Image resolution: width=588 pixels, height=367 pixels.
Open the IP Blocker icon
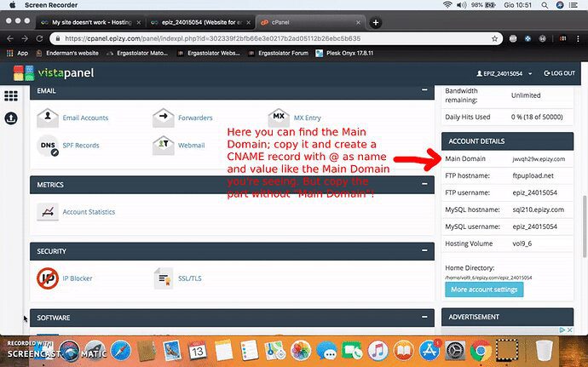click(48, 278)
